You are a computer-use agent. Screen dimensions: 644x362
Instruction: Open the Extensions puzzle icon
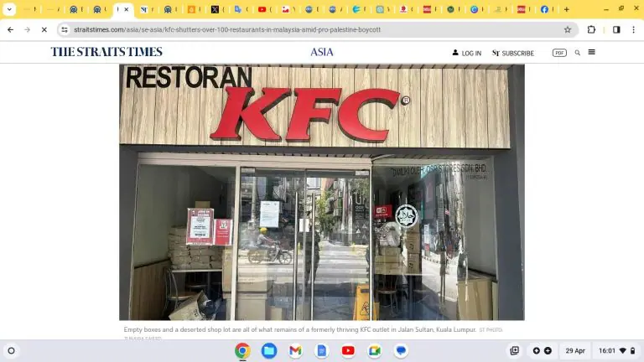pyautogui.click(x=591, y=29)
